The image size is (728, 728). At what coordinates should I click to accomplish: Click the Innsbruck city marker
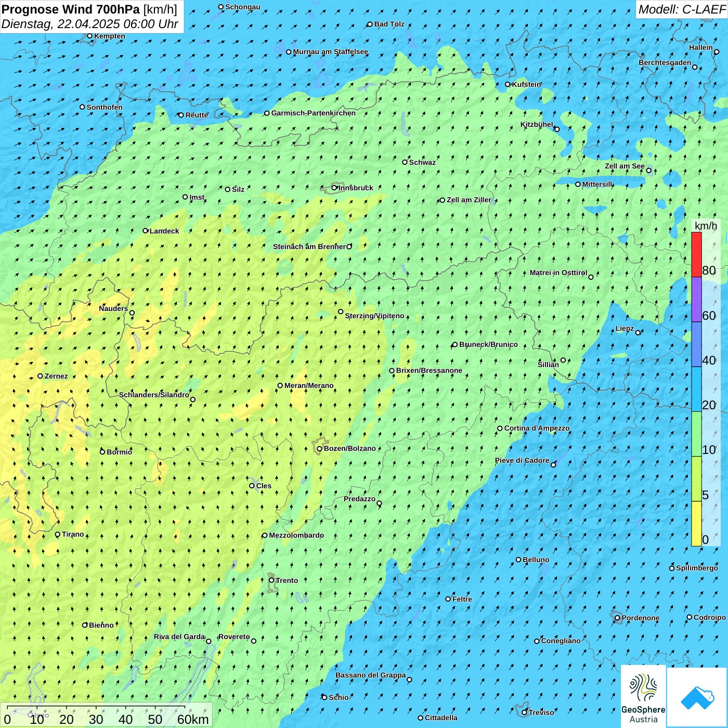coord(334,188)
